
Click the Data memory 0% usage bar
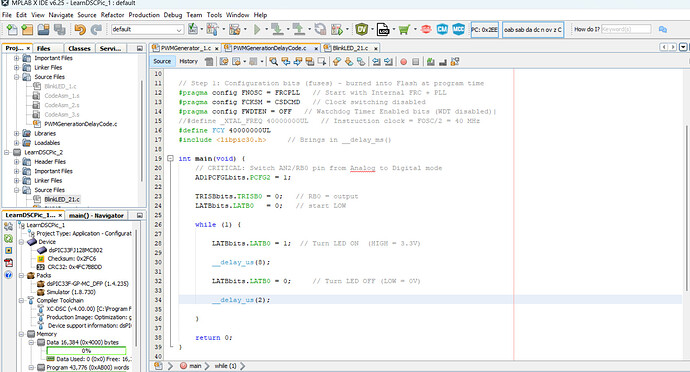(x=86, y=351)
